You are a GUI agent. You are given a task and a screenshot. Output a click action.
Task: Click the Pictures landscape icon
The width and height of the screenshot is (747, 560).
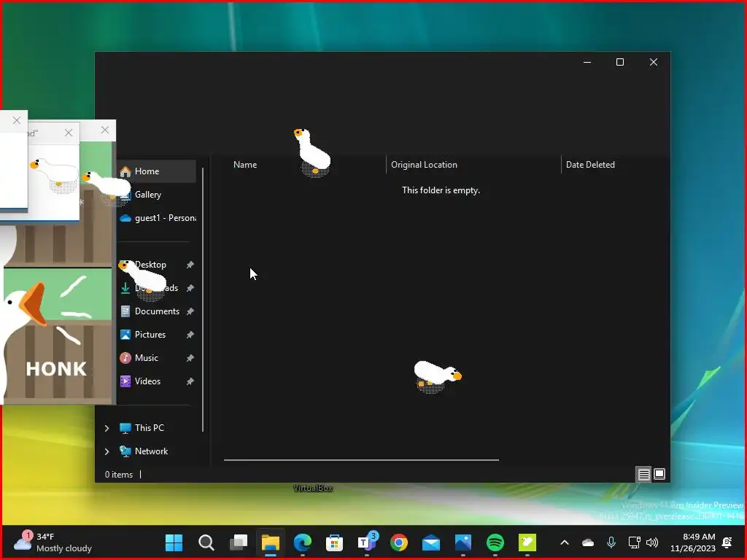click(125, 335)
